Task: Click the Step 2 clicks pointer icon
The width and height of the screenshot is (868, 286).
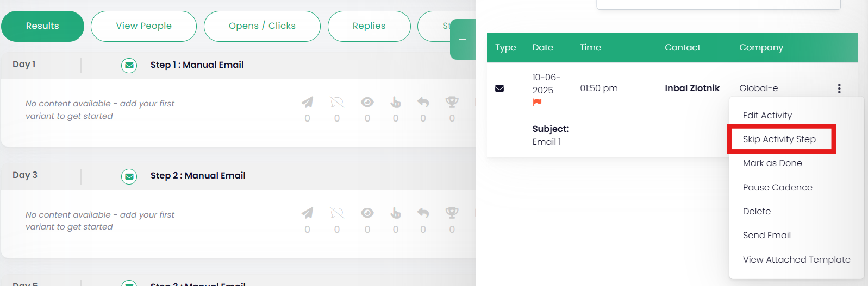Action: pyautogui.click(x=395, y=213)
